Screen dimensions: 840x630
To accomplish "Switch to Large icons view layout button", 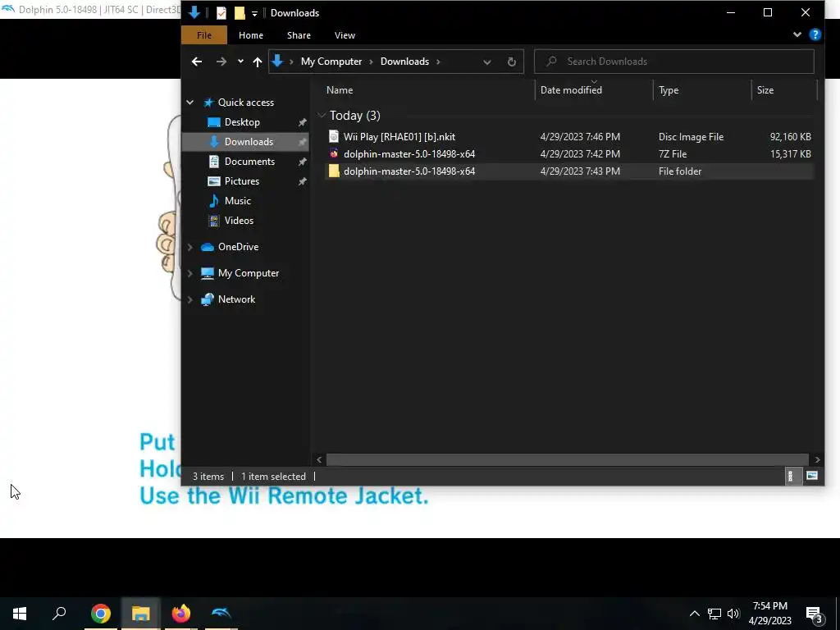I will tap(811, 477).
